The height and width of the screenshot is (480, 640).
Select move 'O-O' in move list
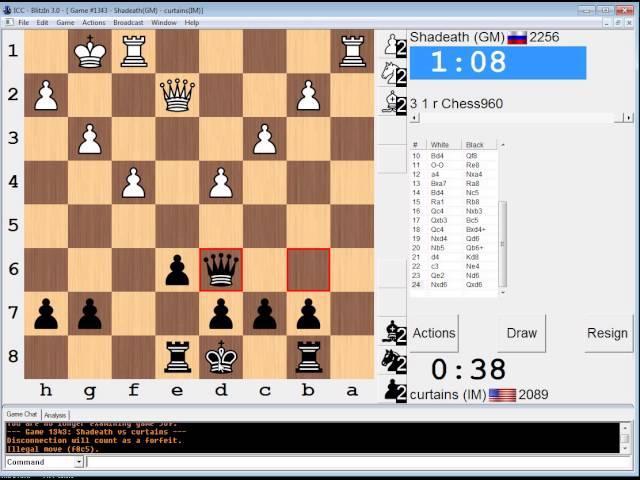[x=437, y=165]
